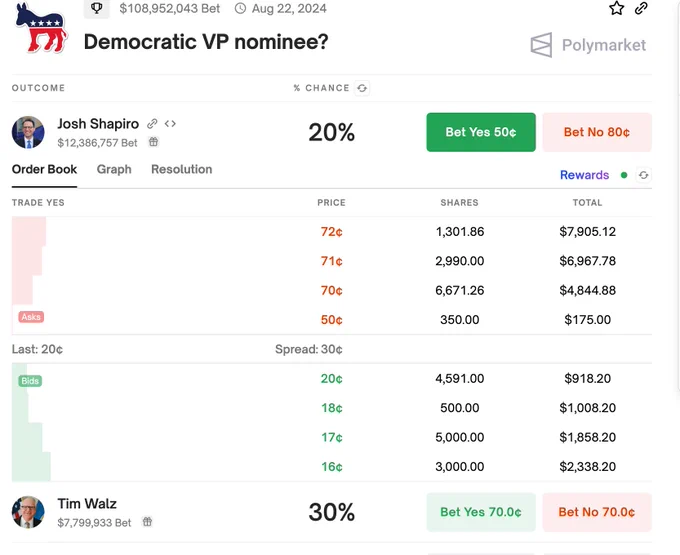Click the star favorite icon

coord(616,8)
